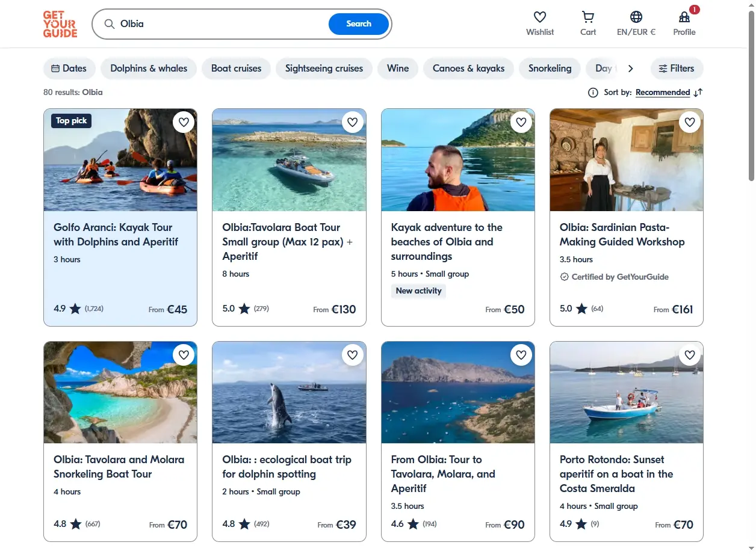This screenshot has height=554, width=756.
Task: Open the EN/EUR language globe icon
Action: (636, 17)
